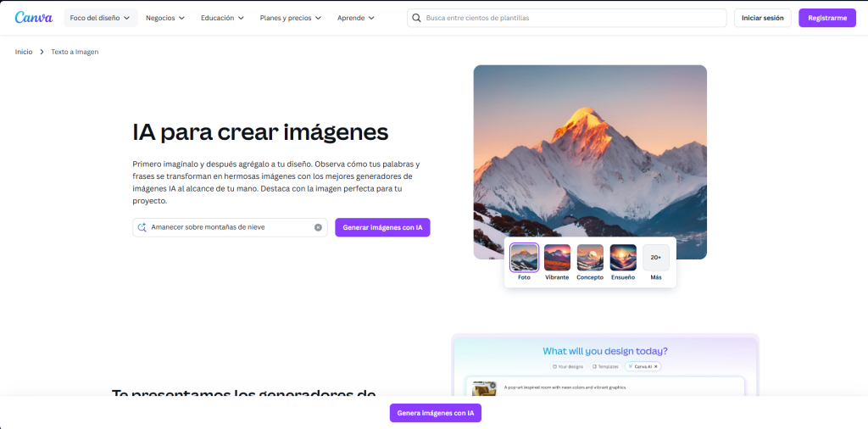Expand the Educación dropdown menu

pyautogui.click(x=222, y=18)
